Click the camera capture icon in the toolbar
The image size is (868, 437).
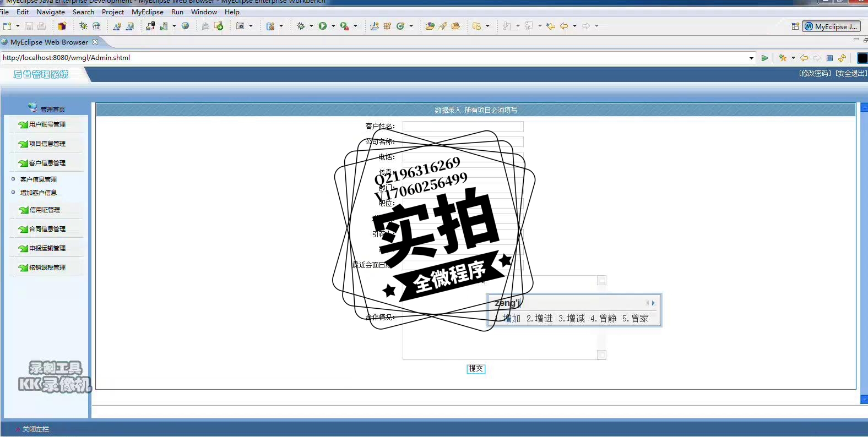(x=240, y=26)
